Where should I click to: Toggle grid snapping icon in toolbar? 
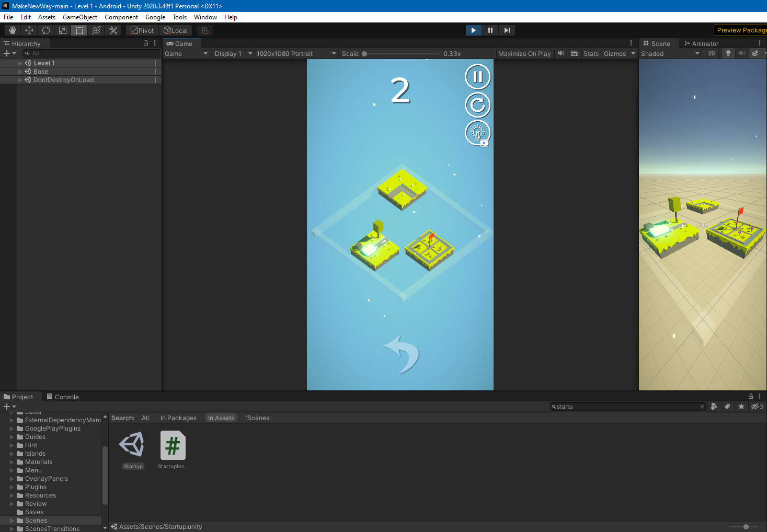[205, 30]
